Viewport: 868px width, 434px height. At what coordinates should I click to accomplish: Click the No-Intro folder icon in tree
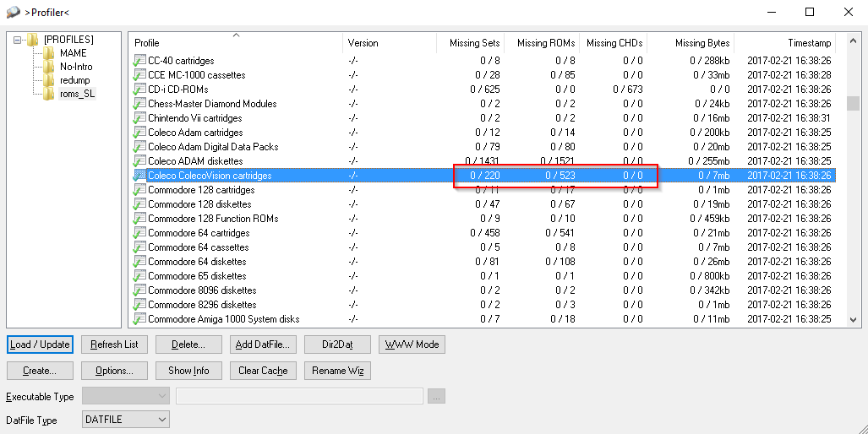tap(49, 67)
